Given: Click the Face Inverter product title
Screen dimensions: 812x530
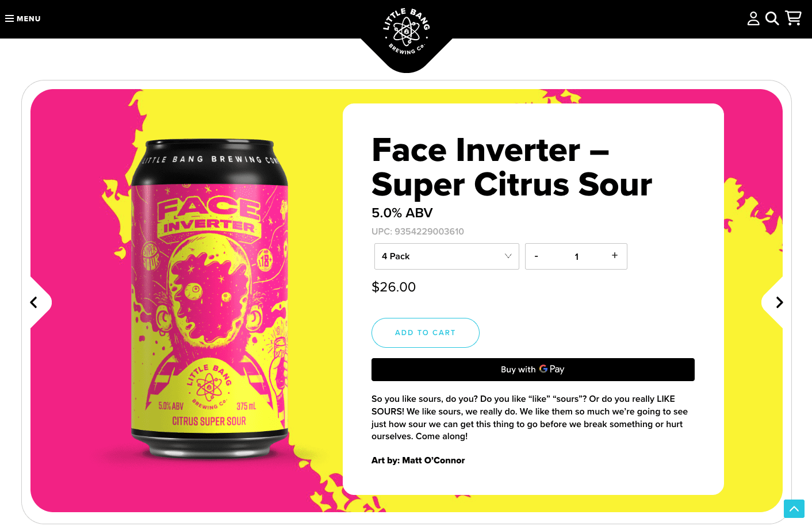Looking at the screenshot, I should [512, 167].
